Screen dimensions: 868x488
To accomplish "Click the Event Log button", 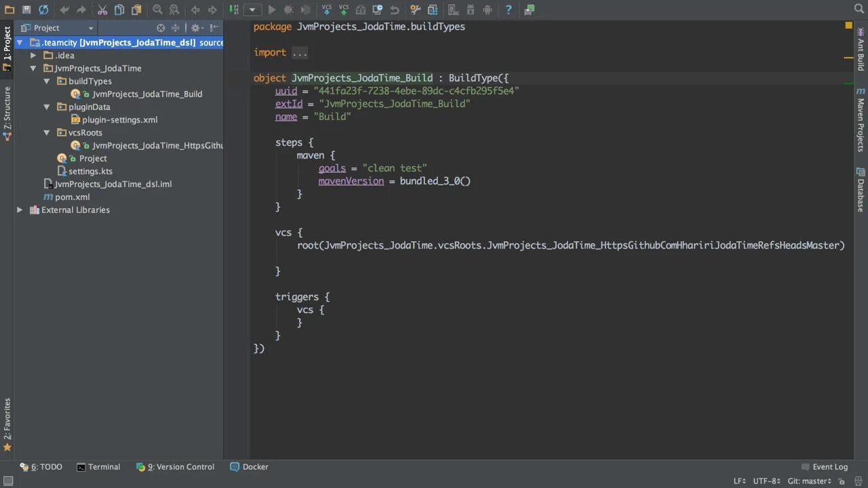I will tap(825, 467).
